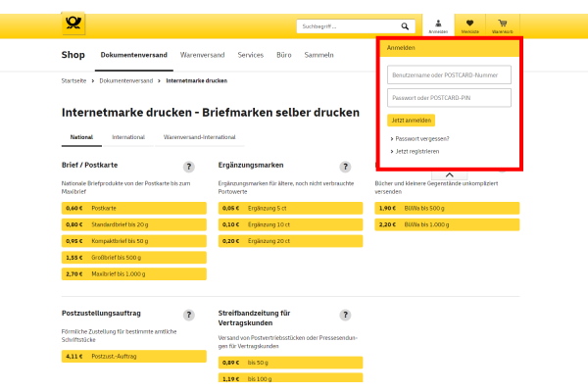Go to Dokumentenversand breadcrumb

pos(126,80)
